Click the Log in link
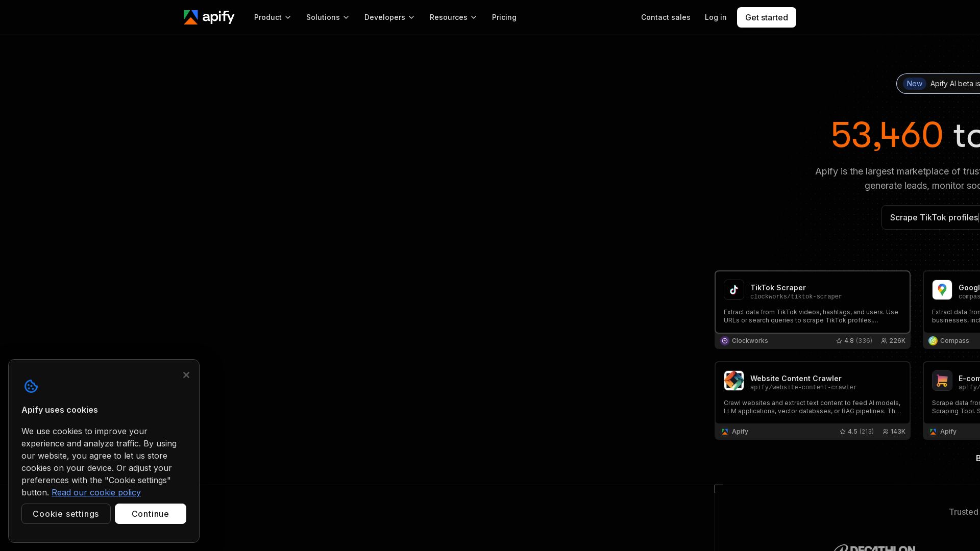This screenshot has width=980, height=551. pyautogui.click(x=716, y=17)
